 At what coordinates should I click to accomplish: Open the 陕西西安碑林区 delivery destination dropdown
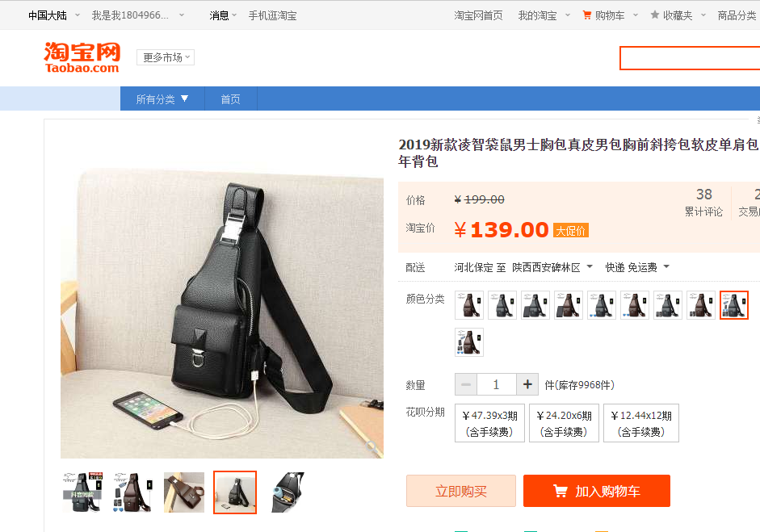click(x=552, y=267)
